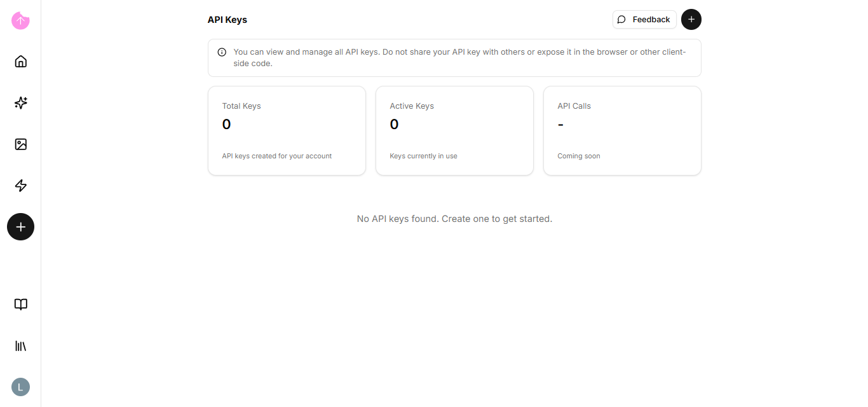
Task: Open the user avatar labeled L
Action: (x=20, y=387)
